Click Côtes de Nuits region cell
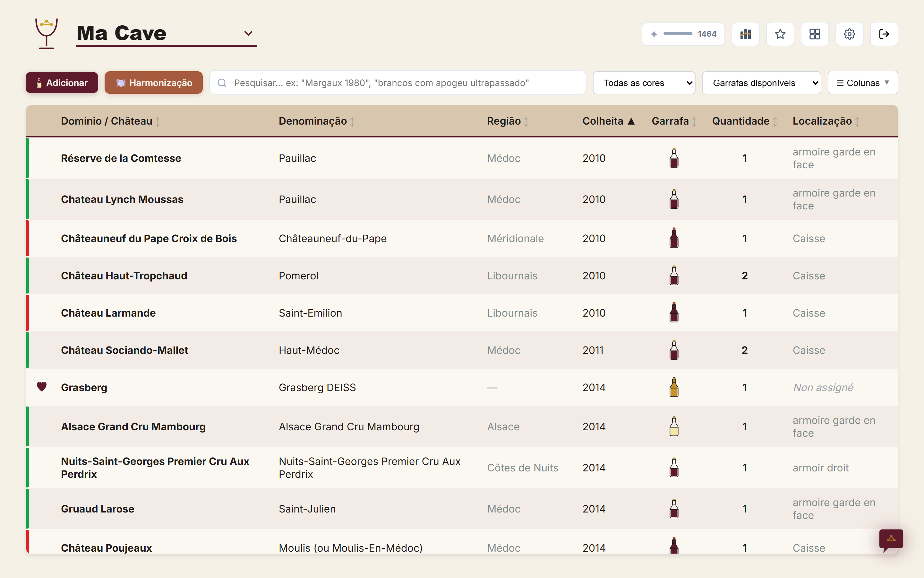 pos(523,468)
